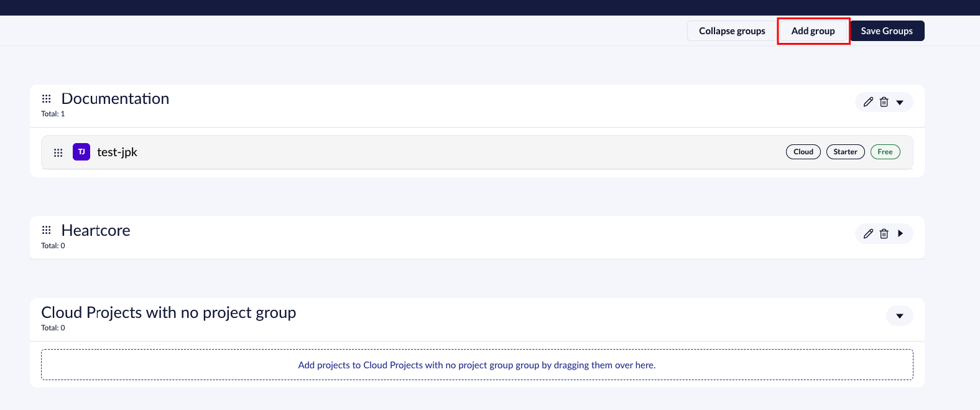
Task: Rename Heartcore group using pencil icon
Action: [x=869, y=234]
